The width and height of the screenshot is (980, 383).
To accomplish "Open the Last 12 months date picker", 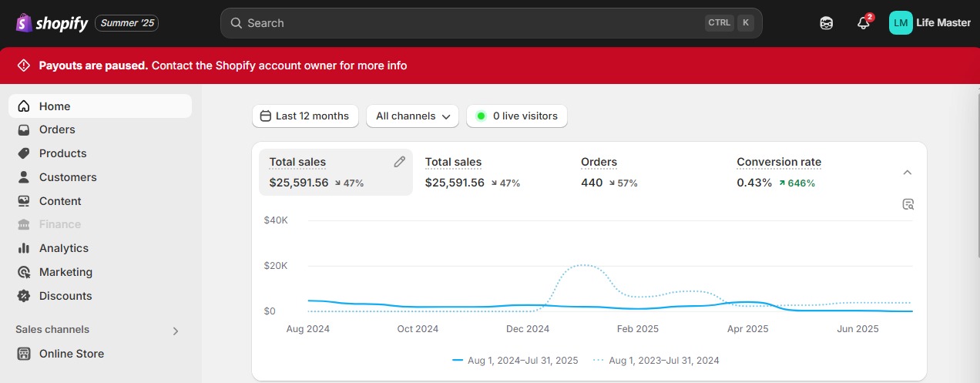I will tap(305, 116).
